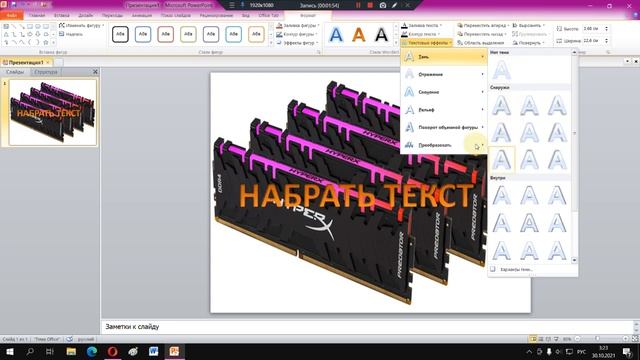Select slide 1 thumbnail
Viewport: 640px width, 360px height.
(x=53, y=112)
